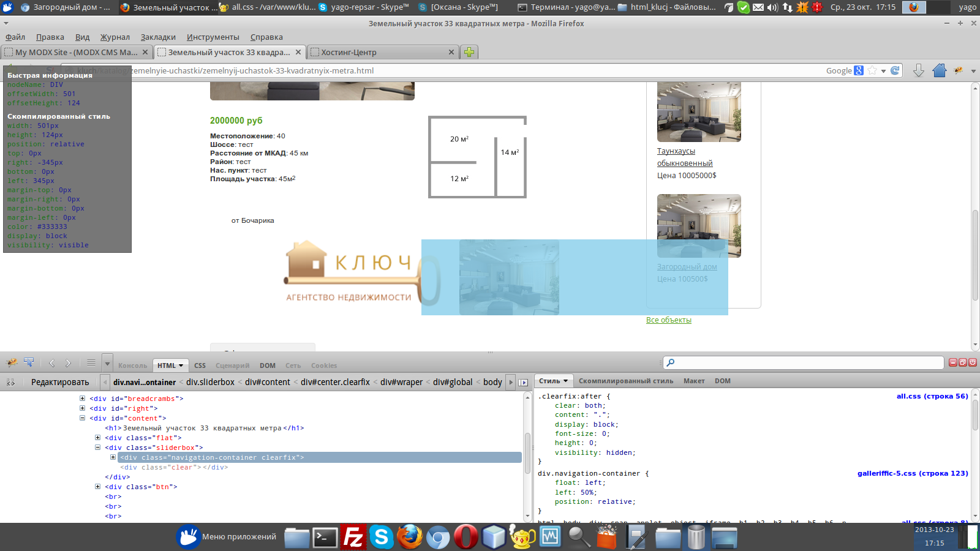
Task: Go to the Firefox home page
Action: 940,70
